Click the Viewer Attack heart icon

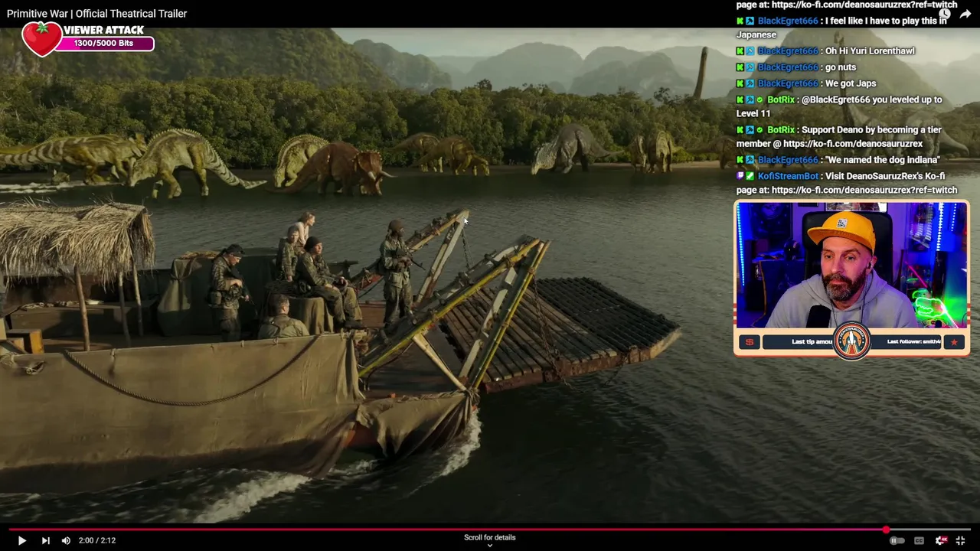[x=41, y=38]
